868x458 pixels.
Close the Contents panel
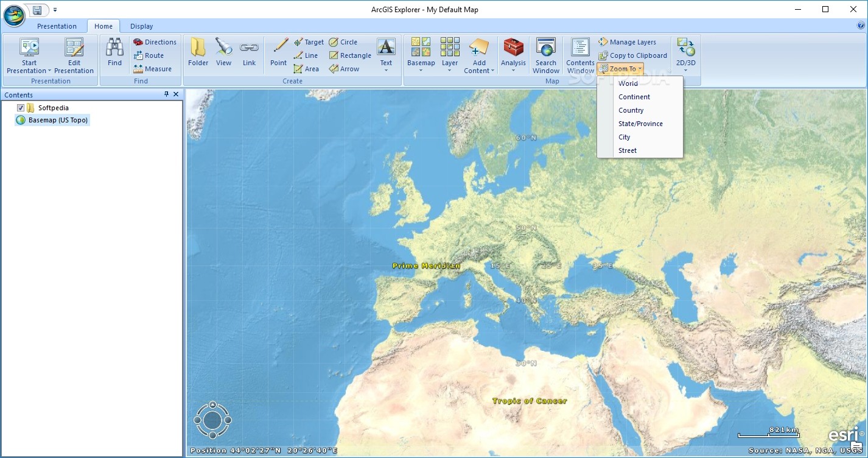click(176, 94)
